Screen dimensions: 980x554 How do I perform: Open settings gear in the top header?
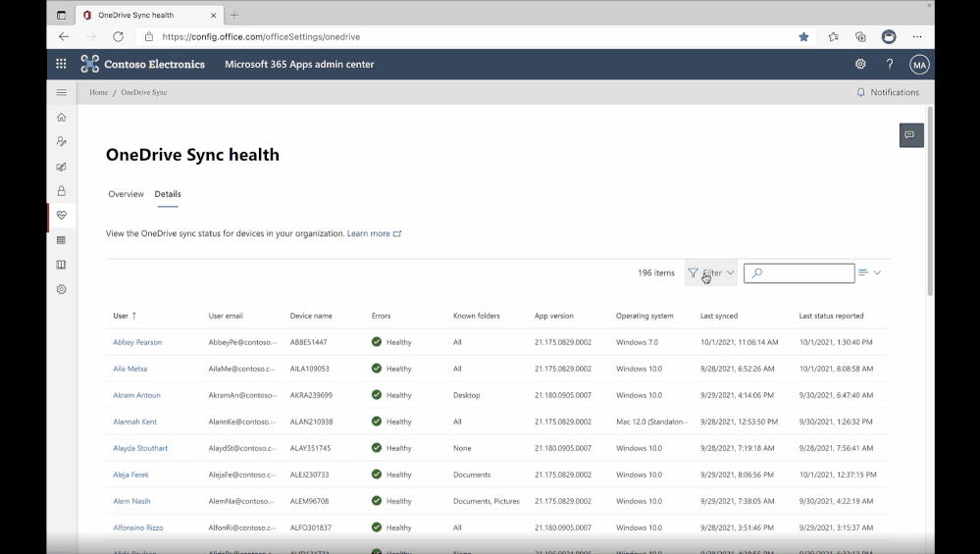tap(860, 64)
